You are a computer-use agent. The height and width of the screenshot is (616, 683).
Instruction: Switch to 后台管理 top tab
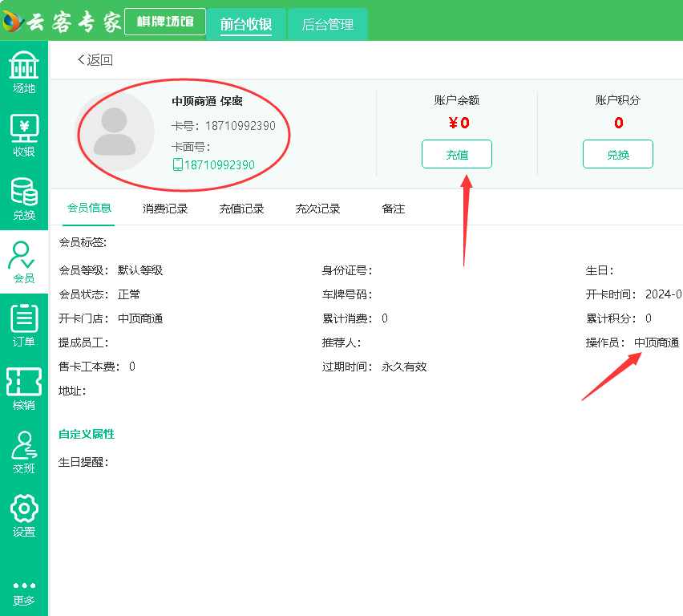coord(327,24)
